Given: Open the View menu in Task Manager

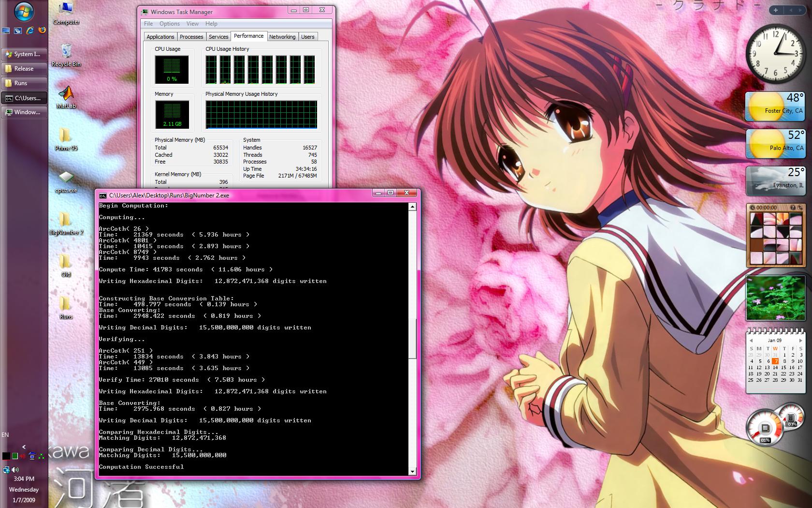Looking at the screenshot, I should [192, 24].
